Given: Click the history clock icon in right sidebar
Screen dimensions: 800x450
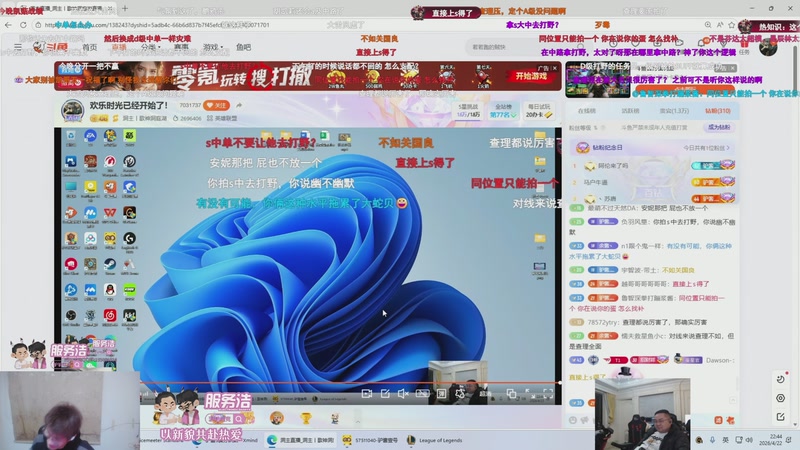Looking at the screenshot, I should (780, 379).
